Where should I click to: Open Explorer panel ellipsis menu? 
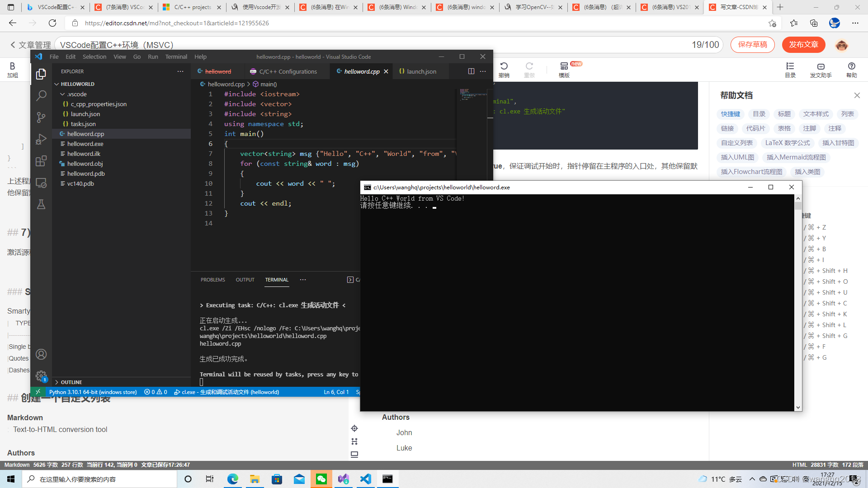(x=180, y=71)
